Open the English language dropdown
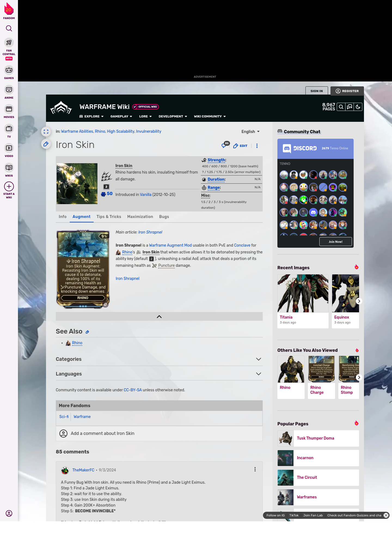 [250, 132]
